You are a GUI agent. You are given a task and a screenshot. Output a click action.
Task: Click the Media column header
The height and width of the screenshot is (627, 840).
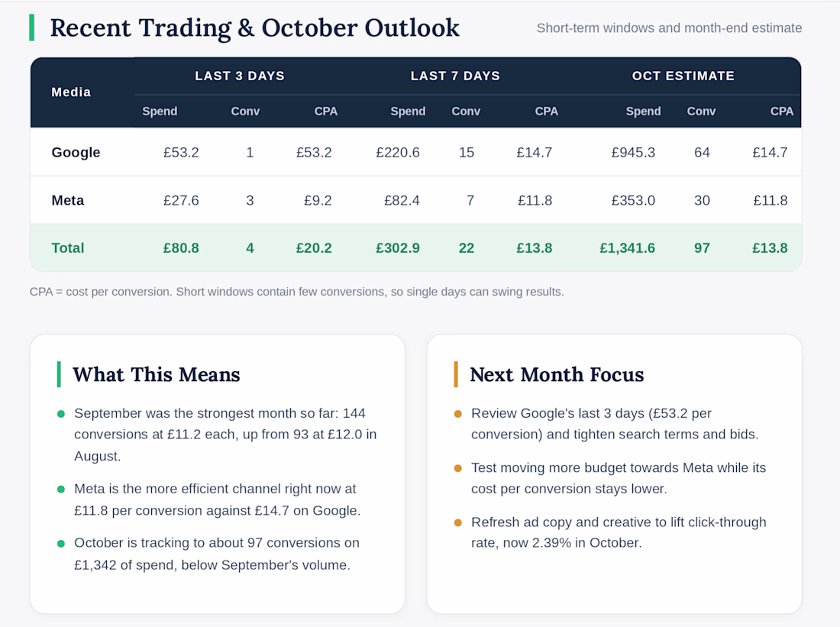point(71,92)
